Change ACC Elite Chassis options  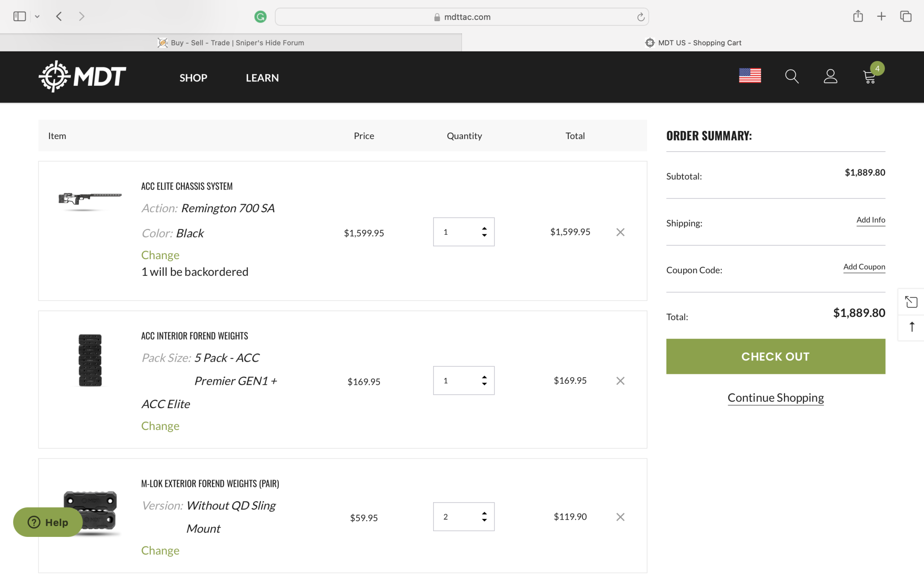pyautogui.click(x=160, y=255)
